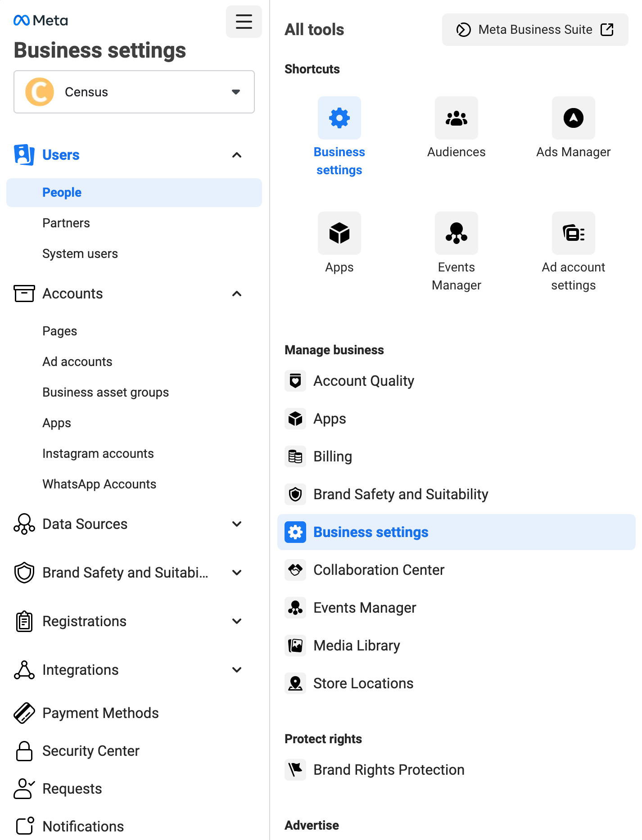
Task: Launch Ads Manager from shortcuts
Action: [x=573, y=118]
